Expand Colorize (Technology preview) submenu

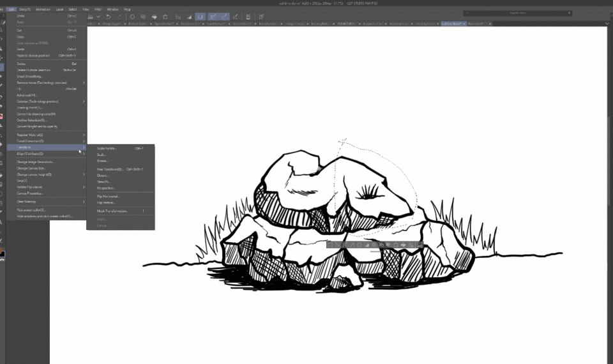(x=47, y=102)
